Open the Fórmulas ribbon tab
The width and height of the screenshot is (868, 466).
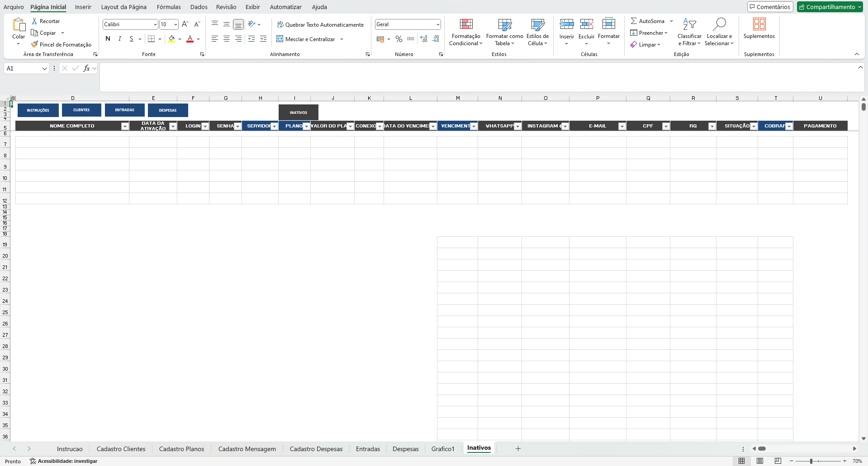point(168,7)
